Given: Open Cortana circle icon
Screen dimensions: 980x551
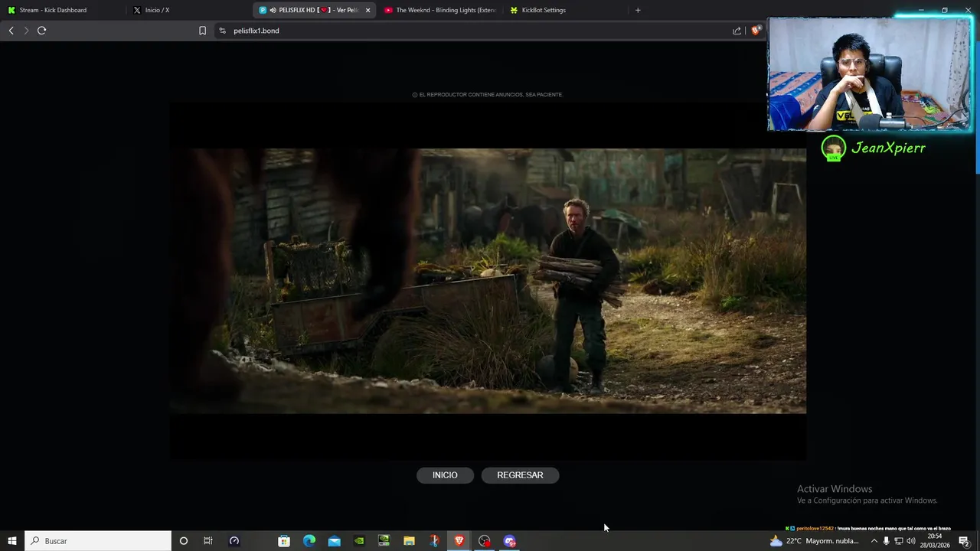Looking at the screenshot, I should (183, 541).
